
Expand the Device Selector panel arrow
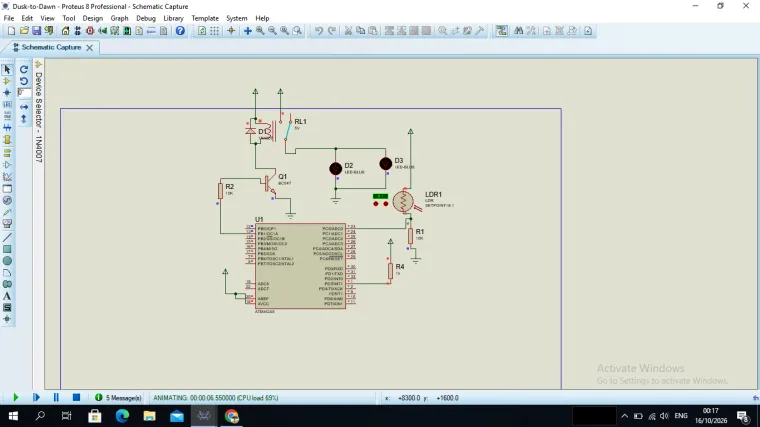38,64
